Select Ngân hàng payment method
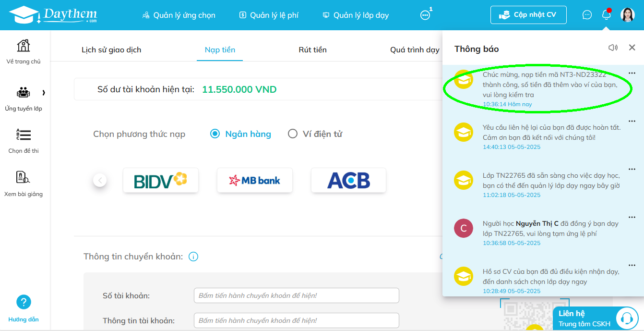Viewport: 644px width, 331px height. [240, 134]
